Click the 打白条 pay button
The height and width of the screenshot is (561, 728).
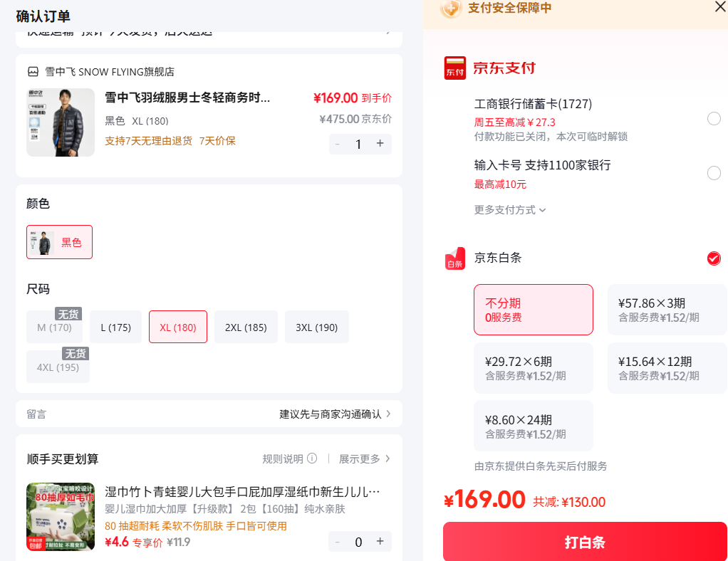coord(585,542)
